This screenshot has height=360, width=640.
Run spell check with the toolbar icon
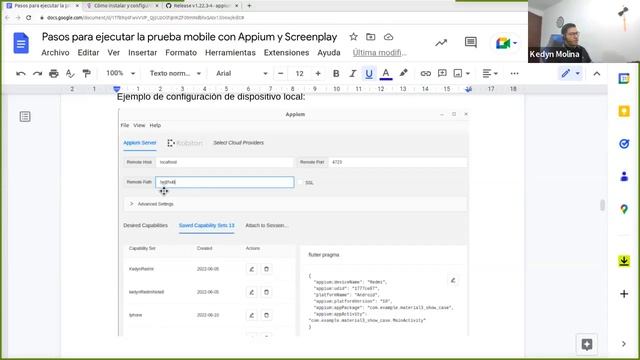70,74
